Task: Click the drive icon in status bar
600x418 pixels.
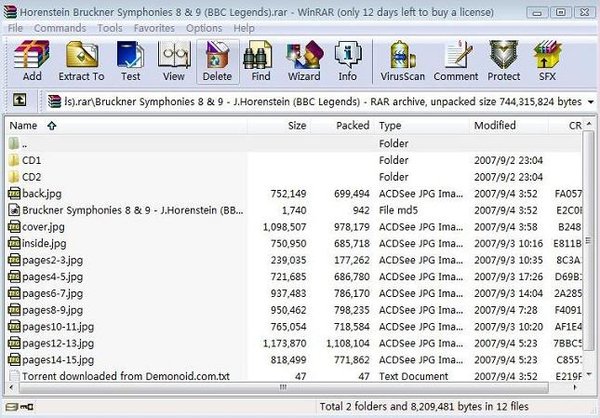Action: coord(11,407)
